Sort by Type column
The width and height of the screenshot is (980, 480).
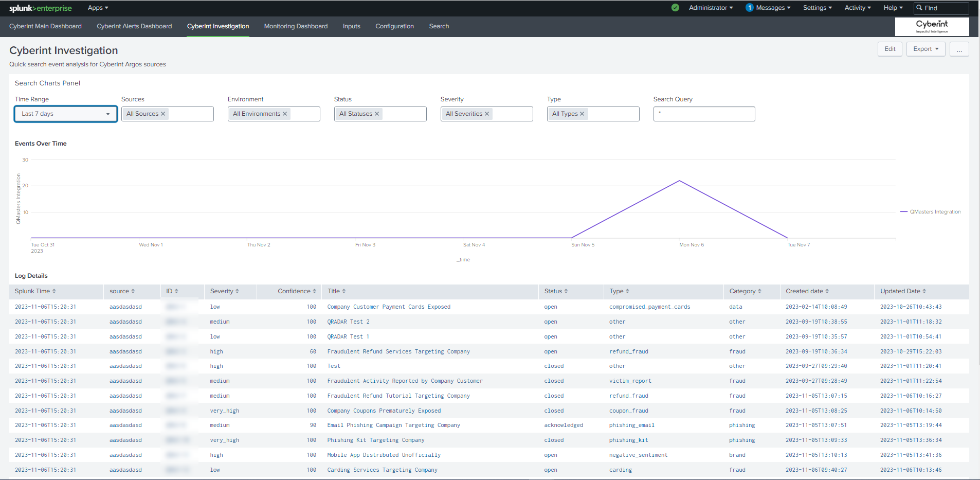[619, 291]
